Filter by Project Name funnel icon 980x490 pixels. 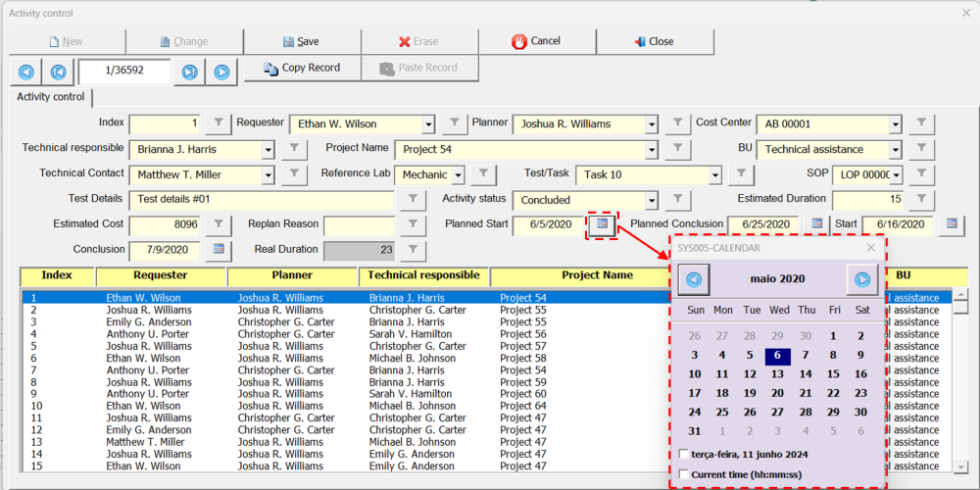[678, 150]
